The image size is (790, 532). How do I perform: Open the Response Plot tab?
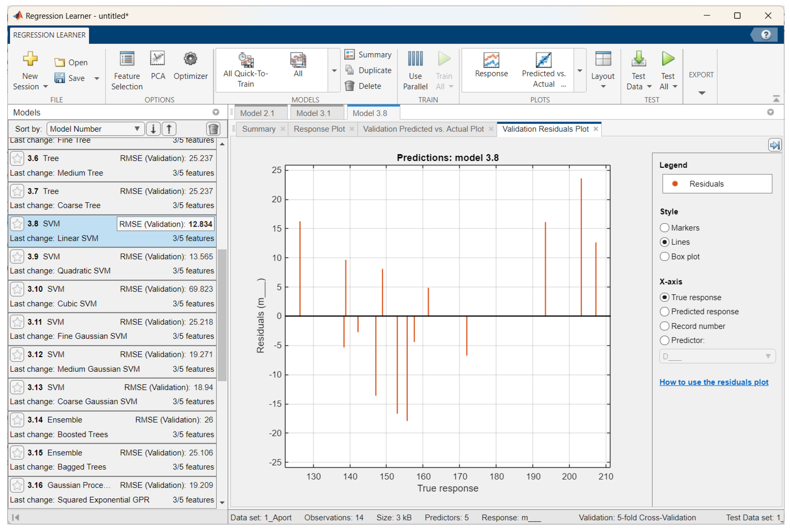pos(319,129)
